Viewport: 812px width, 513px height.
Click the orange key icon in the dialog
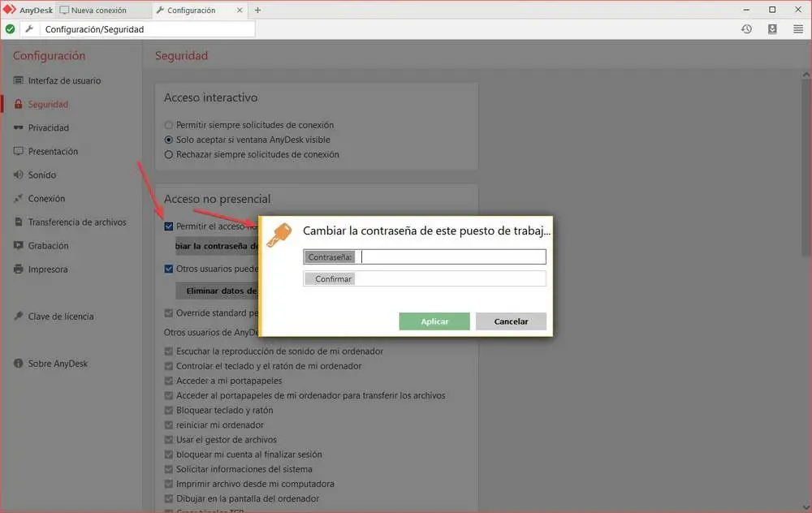tap(279, 235)
